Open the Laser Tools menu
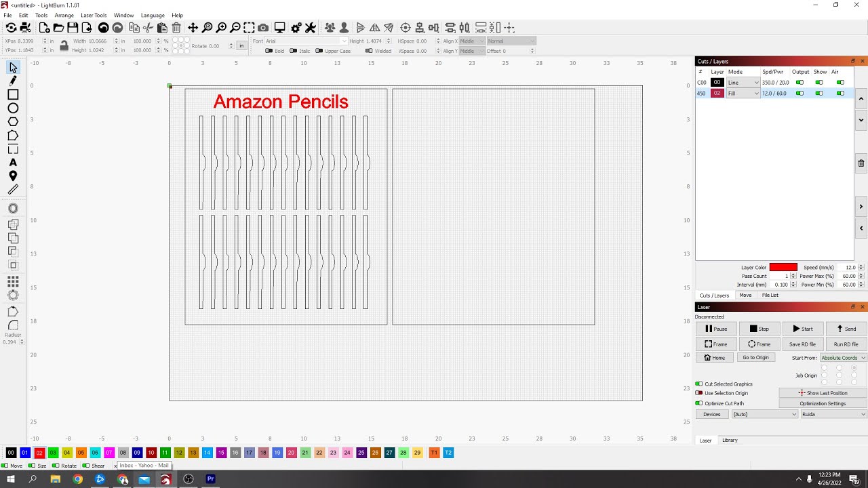Image resolution: width=868 pixels, height=488 pixels. click(94, 15)
